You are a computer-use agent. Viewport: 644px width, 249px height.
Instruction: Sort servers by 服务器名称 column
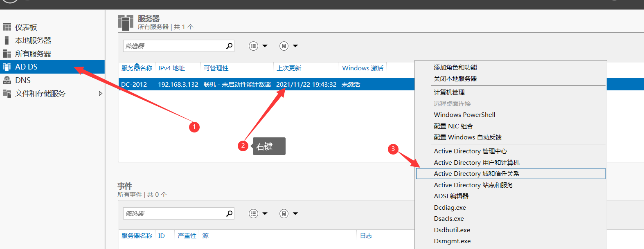(x=137, y=68)
